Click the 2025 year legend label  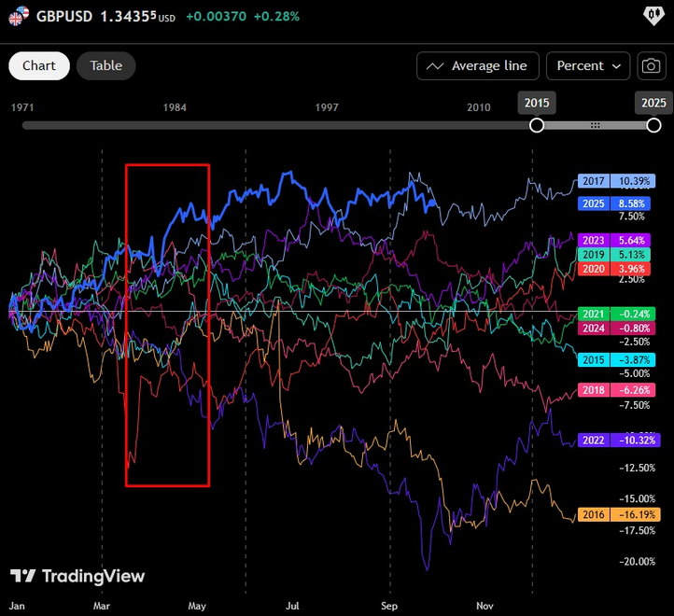coord(594,203)
